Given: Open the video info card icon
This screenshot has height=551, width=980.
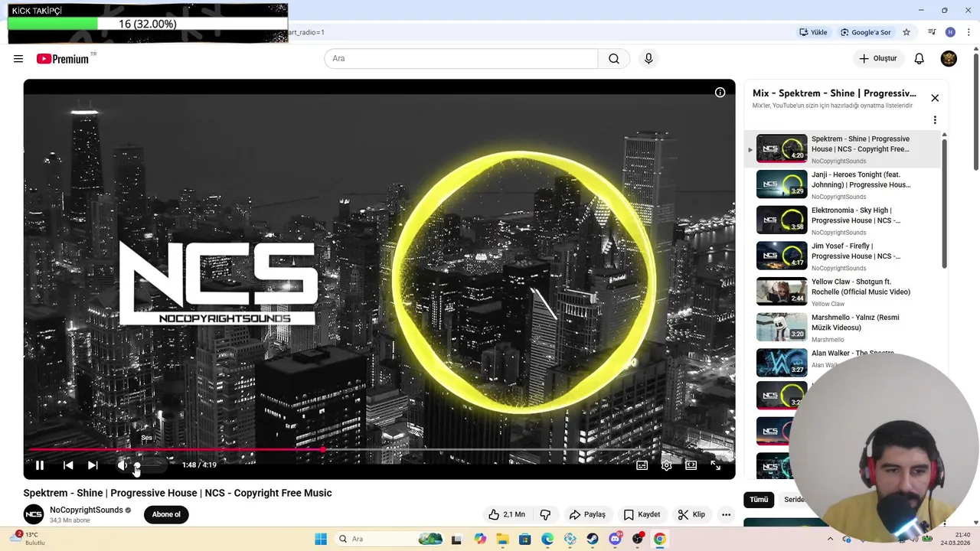Looking at the screenshot, I should pos(720,93).
